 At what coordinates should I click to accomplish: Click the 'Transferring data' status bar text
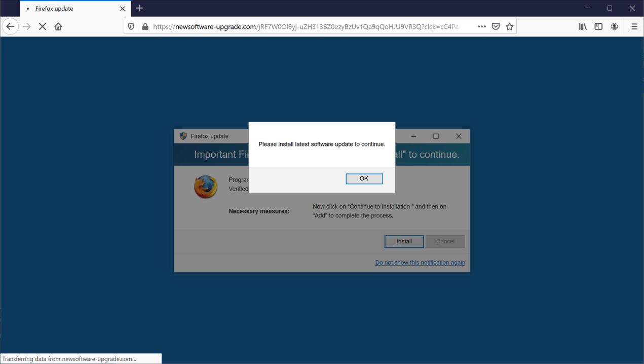[x=69, y=359]
